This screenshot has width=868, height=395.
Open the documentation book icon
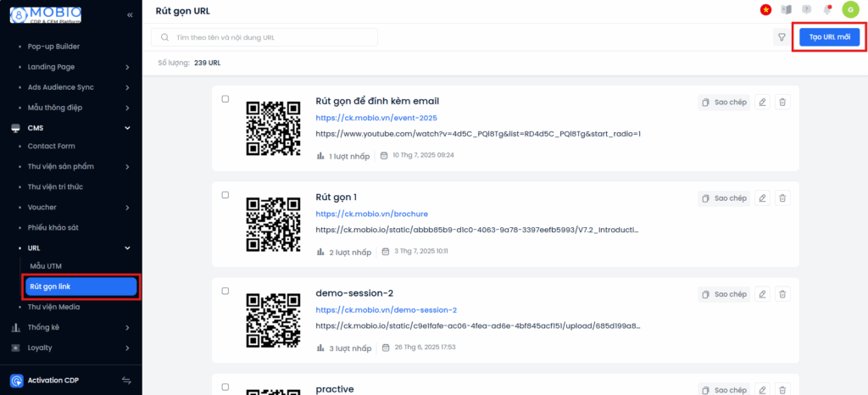786,9
